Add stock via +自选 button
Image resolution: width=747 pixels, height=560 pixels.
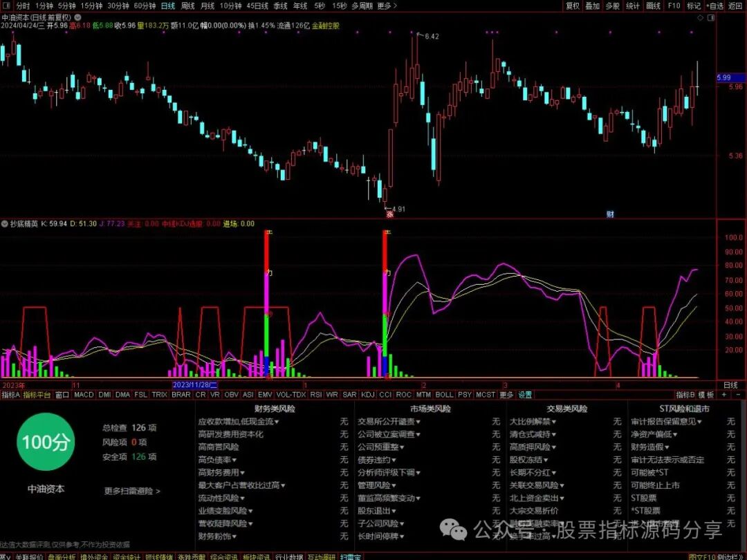pos(714,6)
